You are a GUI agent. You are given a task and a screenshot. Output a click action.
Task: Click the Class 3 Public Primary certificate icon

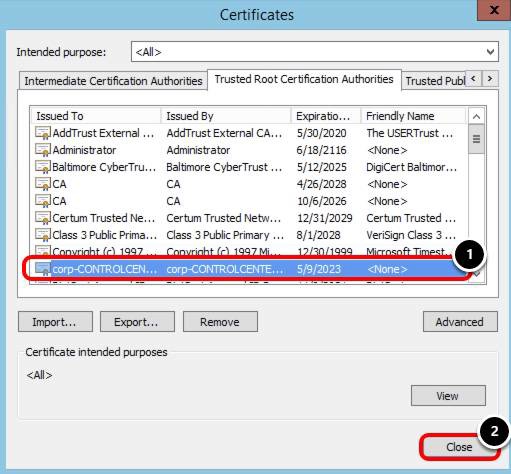[43, 235]
